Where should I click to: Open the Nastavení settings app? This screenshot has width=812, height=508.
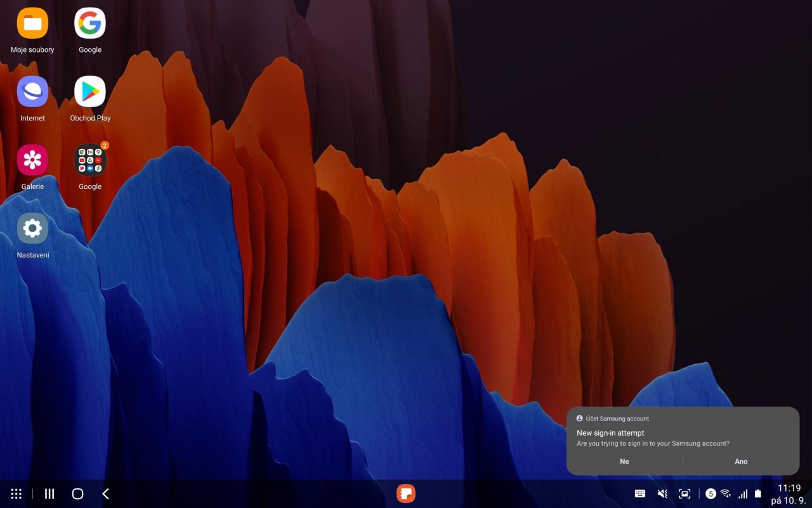click(x=32, y=228)
